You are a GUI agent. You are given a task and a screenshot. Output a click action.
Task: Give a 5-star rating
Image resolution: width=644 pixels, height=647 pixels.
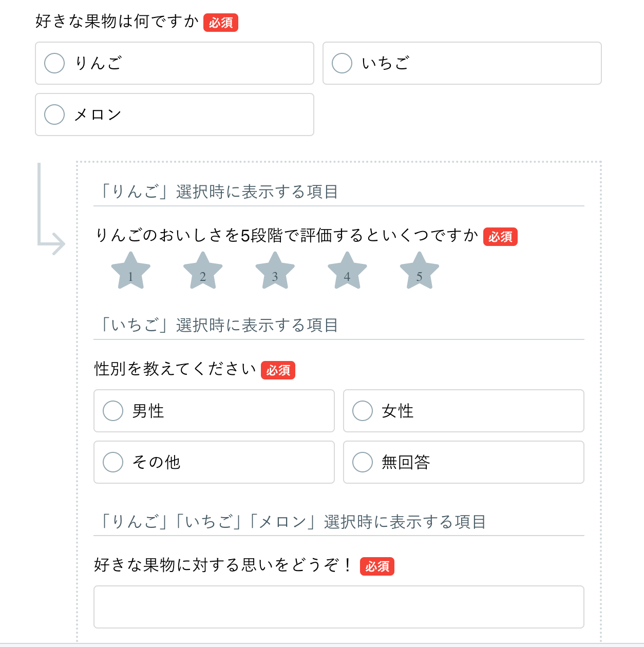click(419, 272)
